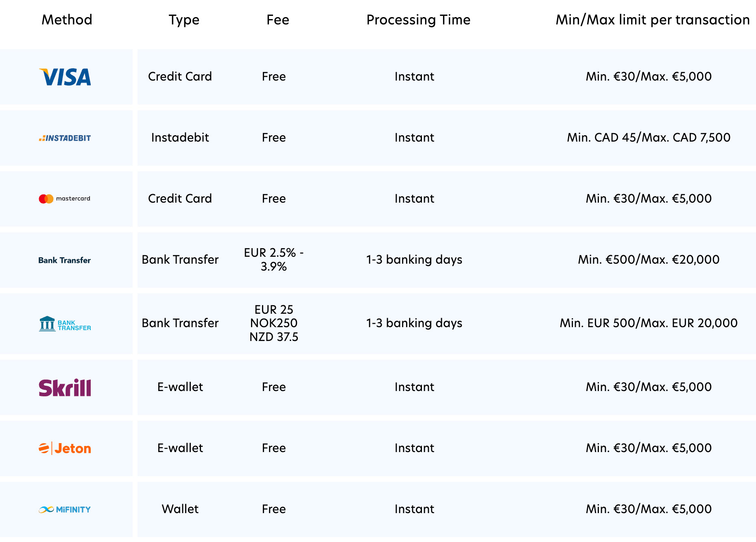Click 'Min. €500/Max. €20,000' limit
The height and width of the screenshot is (542, 756).
[x=649, y=260]
